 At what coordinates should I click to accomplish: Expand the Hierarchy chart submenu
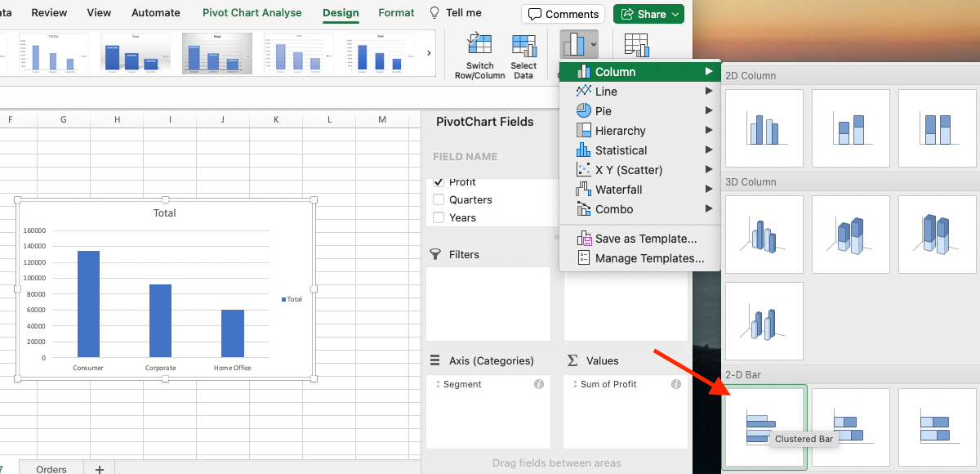709,131
